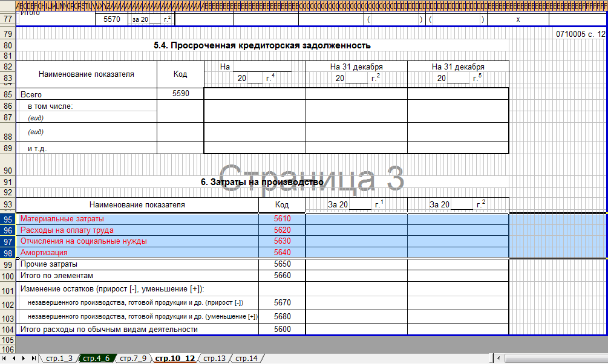Image resolution: width=608 pixels, height=364 pixels.
Task: Switch to sheet tab стр.1_3
Action: [59, 359]
